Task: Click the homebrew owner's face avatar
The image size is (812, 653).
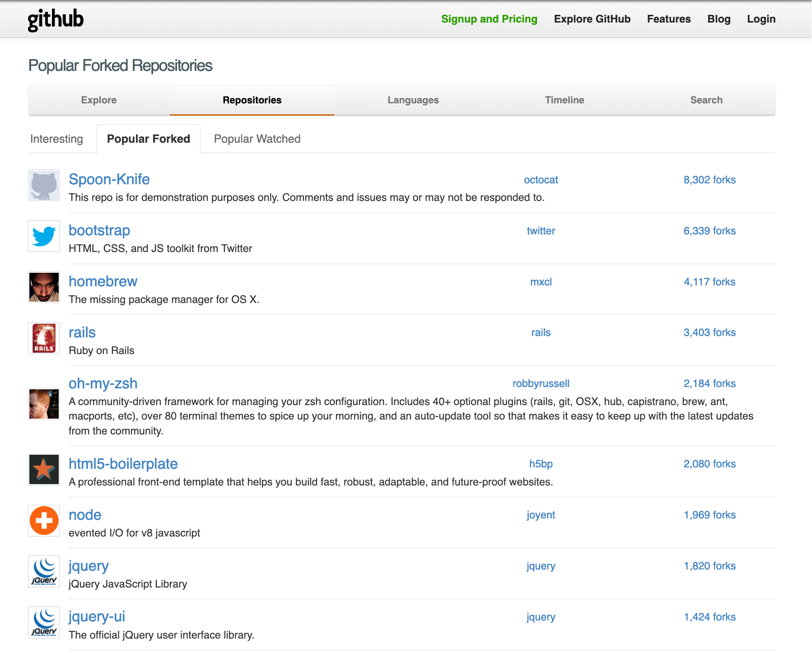Action: [x=44, y=287]
